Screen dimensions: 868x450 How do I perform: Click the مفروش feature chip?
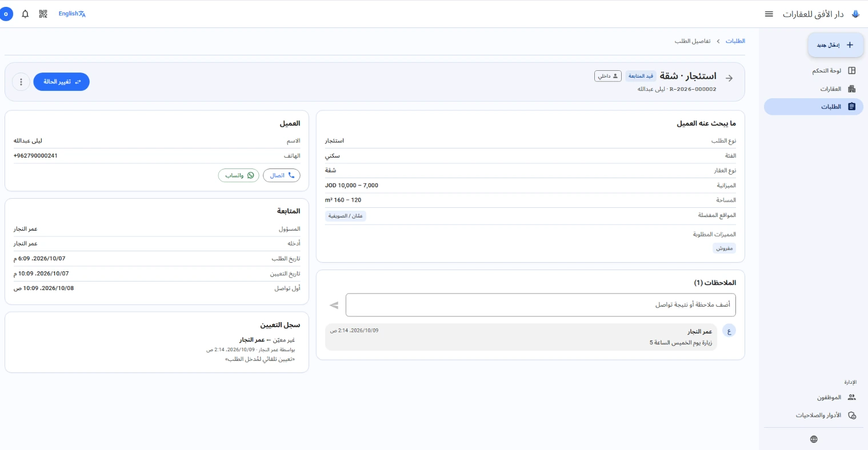(724, 248)
